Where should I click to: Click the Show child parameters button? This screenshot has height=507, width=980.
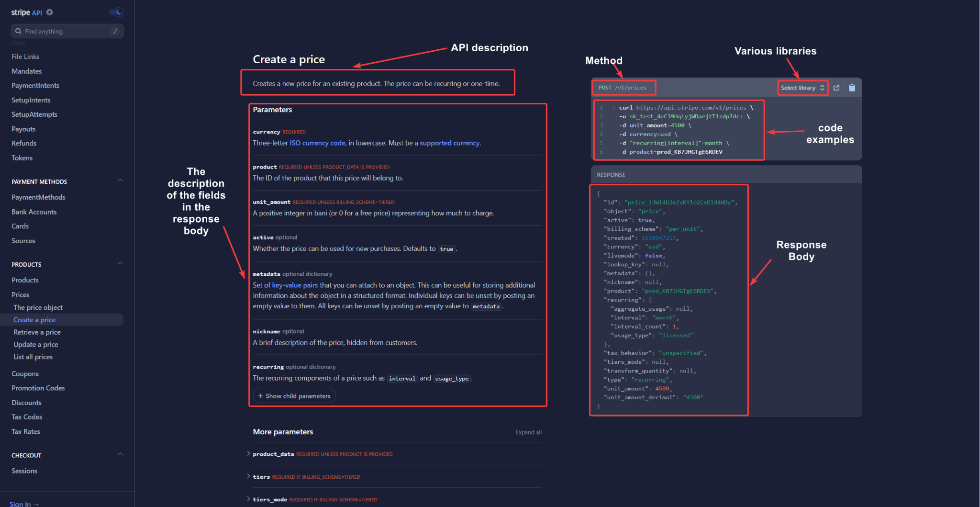point(294,395)
